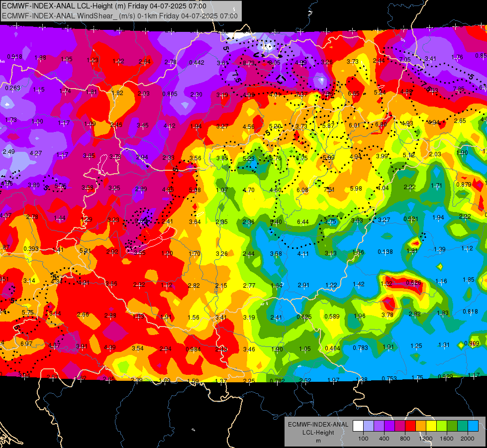Image resolution: width=487 pixels, height=448 pixels.
Task: Click the dark green legend swatch after 1600
Action: click(452, 426)
